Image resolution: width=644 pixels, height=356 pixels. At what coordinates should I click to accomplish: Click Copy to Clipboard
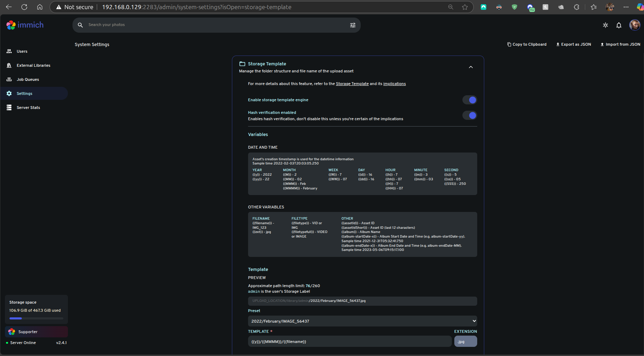tap(527, 44)
